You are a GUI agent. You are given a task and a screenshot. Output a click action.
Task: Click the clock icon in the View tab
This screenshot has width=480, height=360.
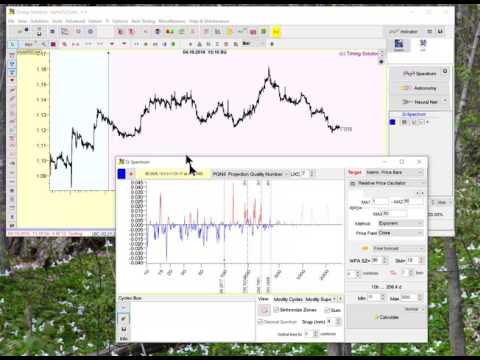pyautogui.click(x=264, y=310)
